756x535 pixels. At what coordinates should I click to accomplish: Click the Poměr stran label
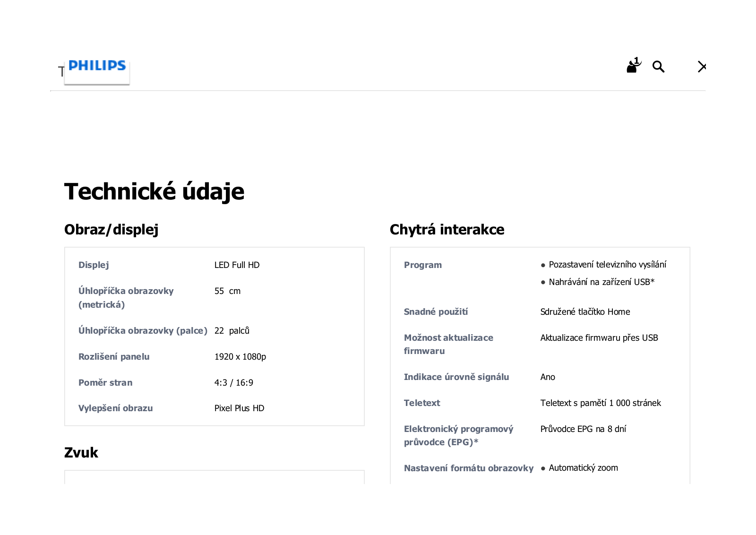click(x=105, y=383)
